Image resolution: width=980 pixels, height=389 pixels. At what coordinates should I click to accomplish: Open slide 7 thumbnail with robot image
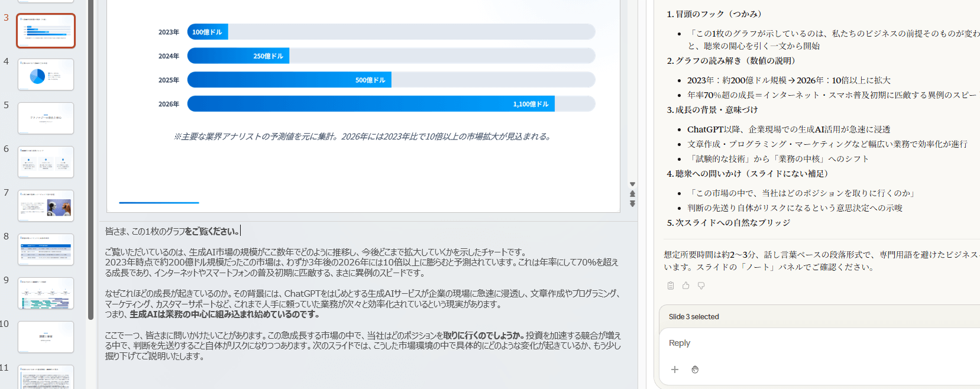pyautogui.click(x=46, y=206)
